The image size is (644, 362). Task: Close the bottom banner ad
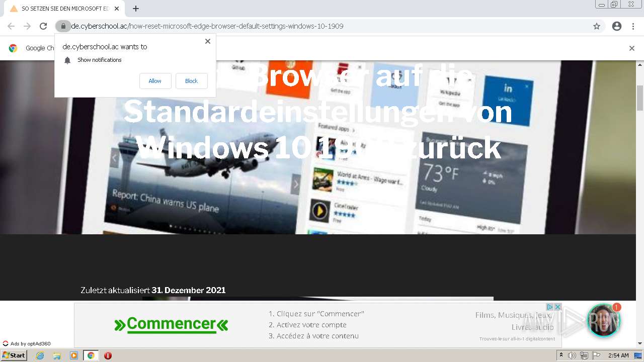(x=557, y=307)
